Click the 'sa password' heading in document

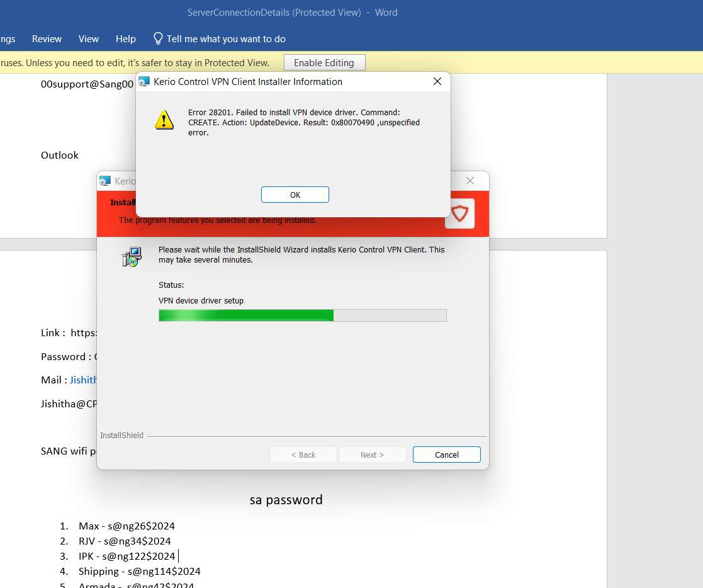coord(286,500)
